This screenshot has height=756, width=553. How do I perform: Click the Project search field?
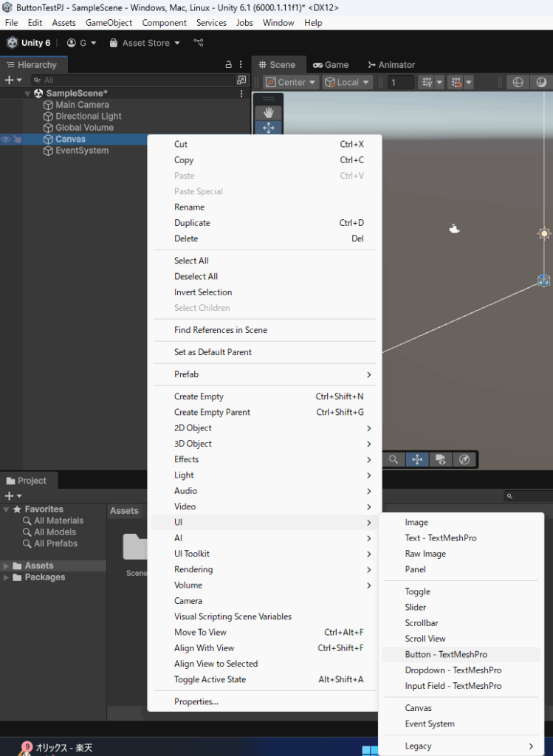(529, 496)
